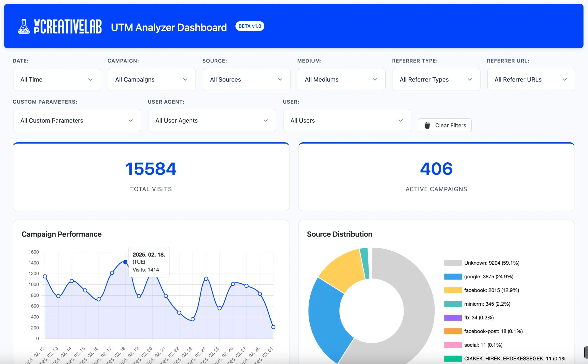Click the 2025. 02. 18. data point

[x=125, y=262]
